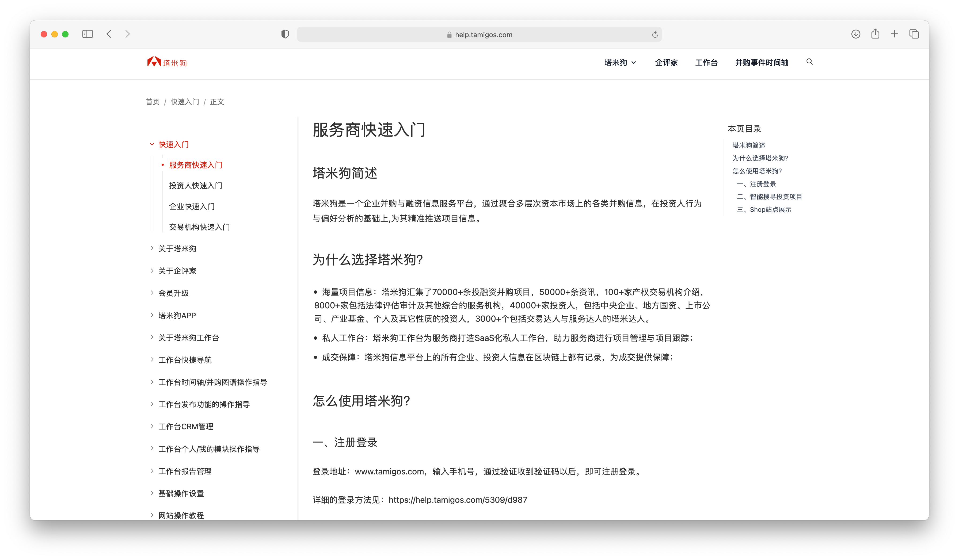Click the 首页 breadcrumb link

[x=153, y=102]
